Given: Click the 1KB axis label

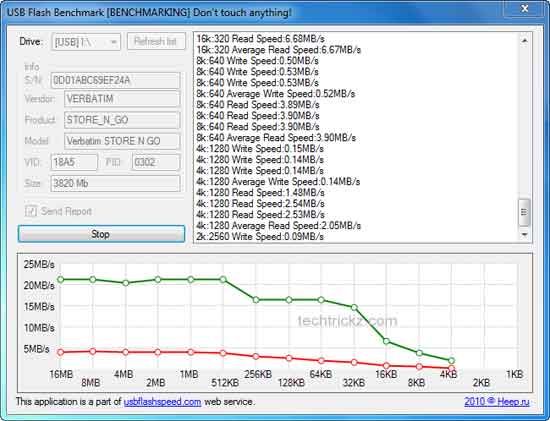Looking at the screenshot, I should coord(515,374).
